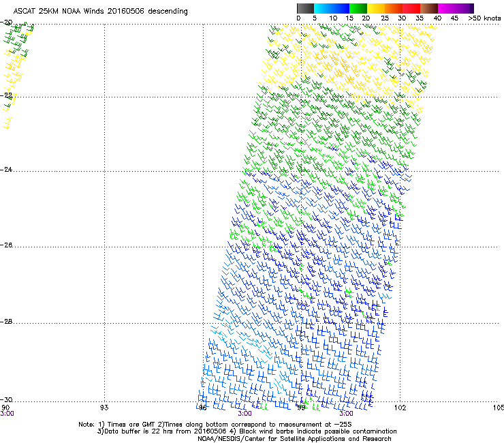Viewport: 504px width, 443px height.
Task: Click the longitude label '93'
Action: coord(104,408)
